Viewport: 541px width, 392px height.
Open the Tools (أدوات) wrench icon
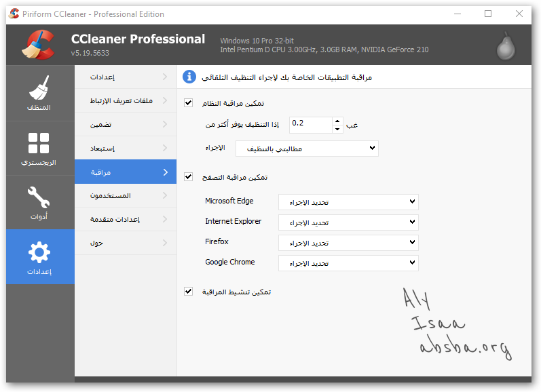click(x=39, y=198)
